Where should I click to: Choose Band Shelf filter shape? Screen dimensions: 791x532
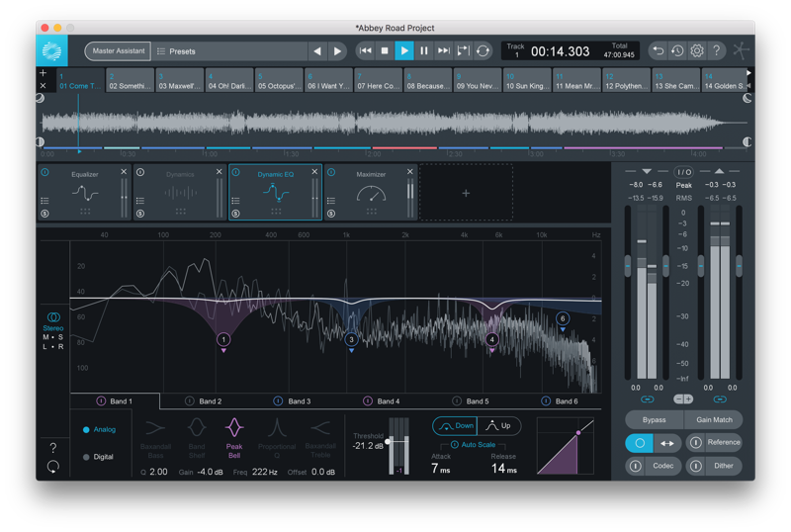(x=197, y=439)
